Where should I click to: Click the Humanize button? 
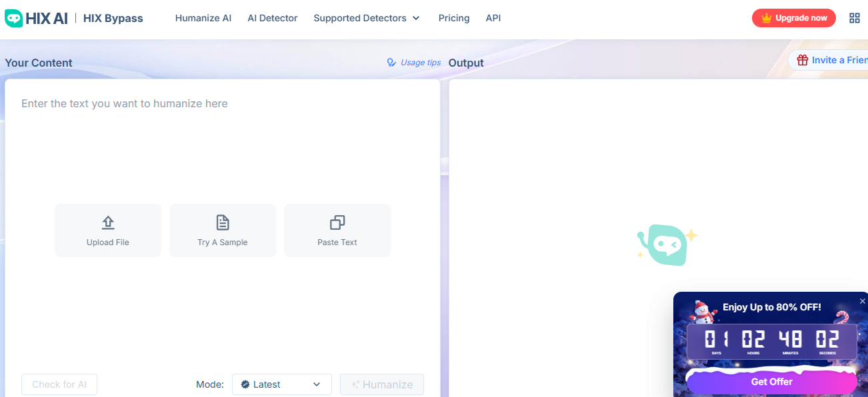(382, 384)
